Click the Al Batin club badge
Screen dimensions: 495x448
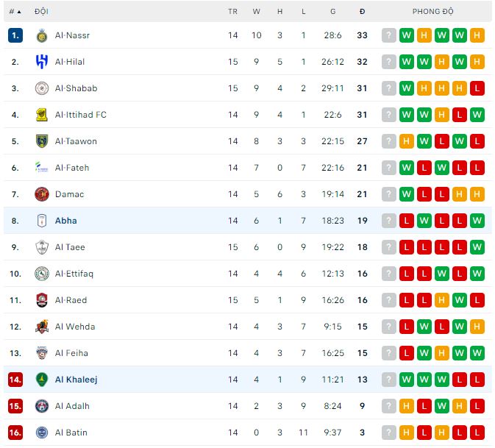[42, 433]
